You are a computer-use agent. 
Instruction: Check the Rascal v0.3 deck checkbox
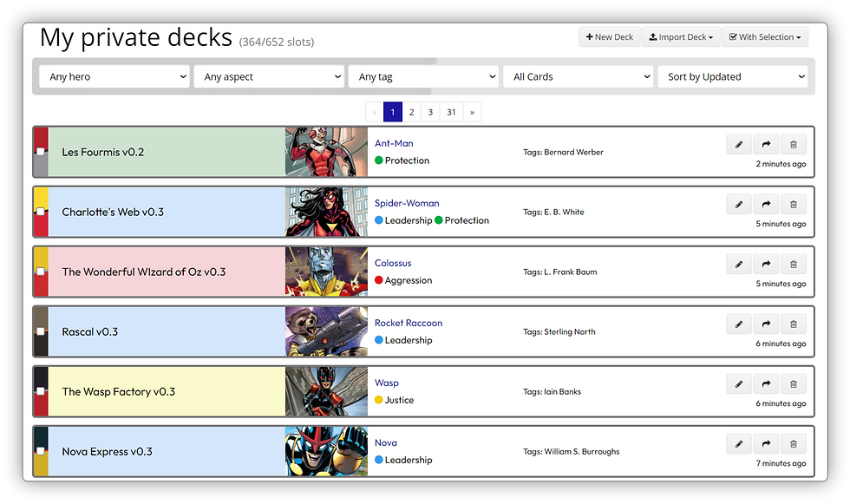41,331
